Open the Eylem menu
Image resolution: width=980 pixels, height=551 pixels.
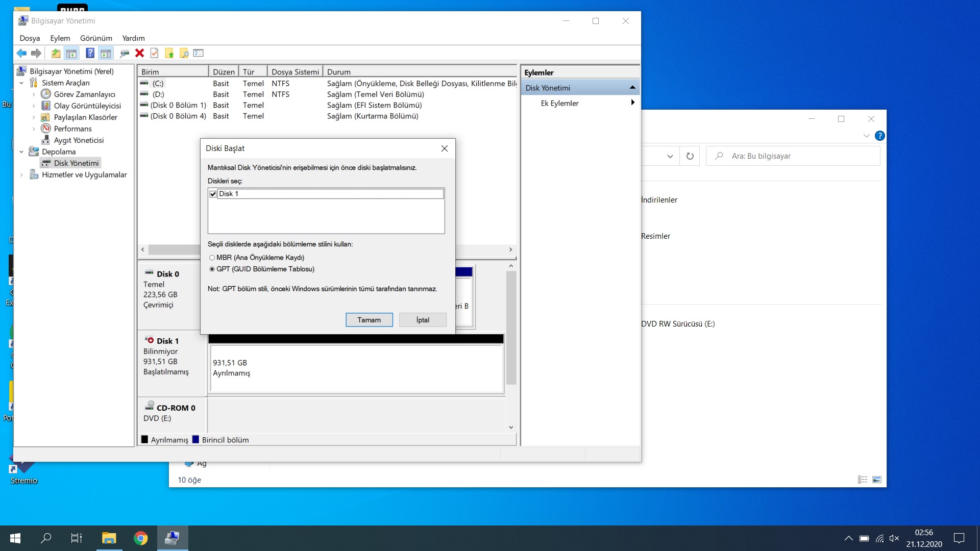(x=60, y=38)
